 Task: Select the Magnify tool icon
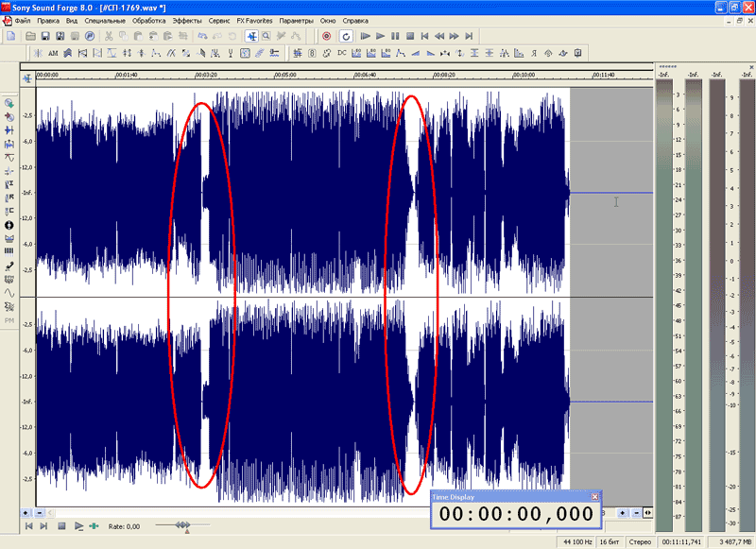267,36
